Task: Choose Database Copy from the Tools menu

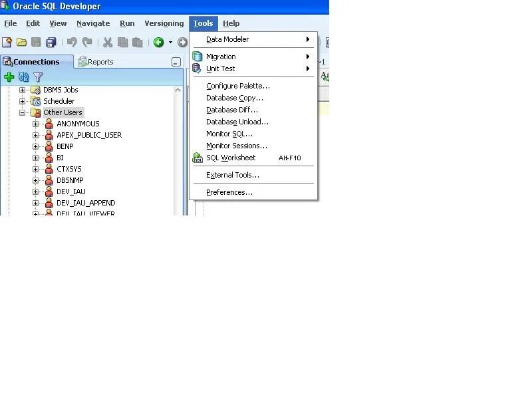Action: [253, 98]
